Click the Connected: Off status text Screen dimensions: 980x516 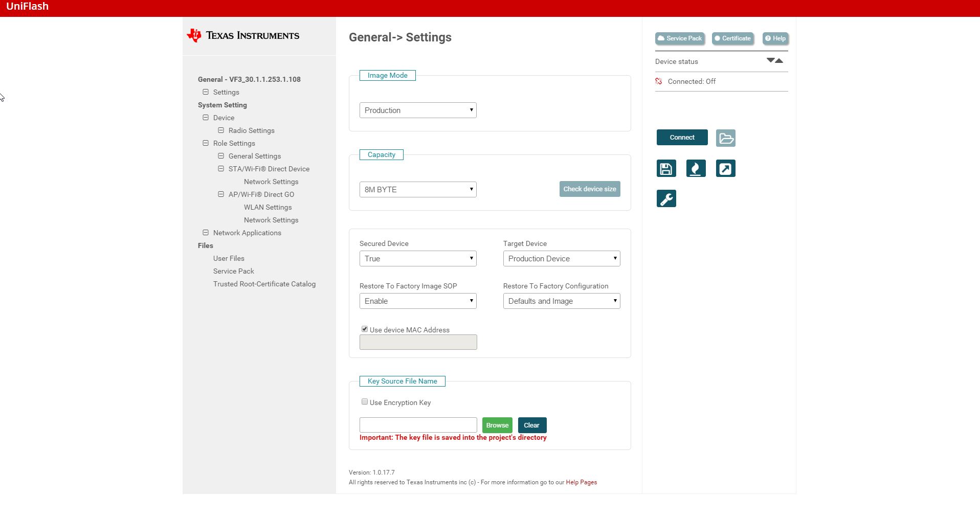coord(692,81)
